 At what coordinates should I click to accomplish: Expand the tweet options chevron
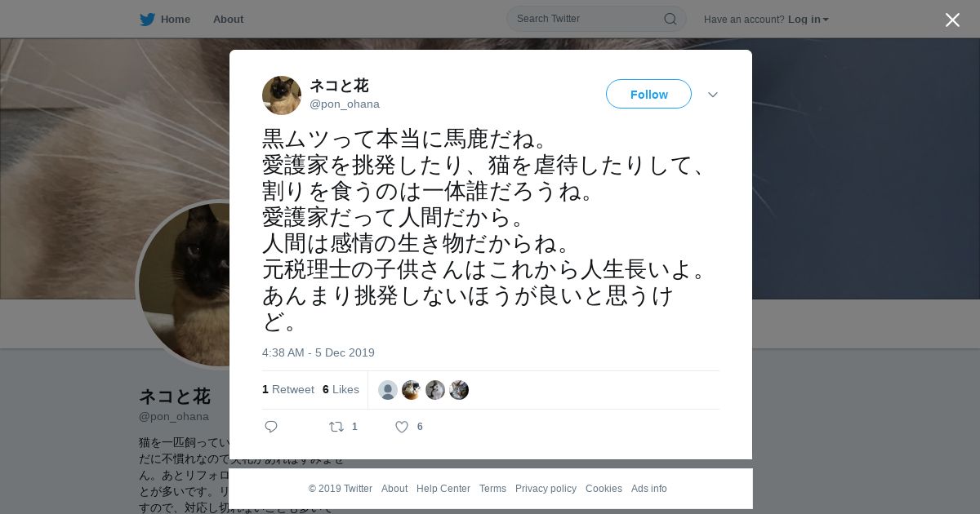(713, 95)
